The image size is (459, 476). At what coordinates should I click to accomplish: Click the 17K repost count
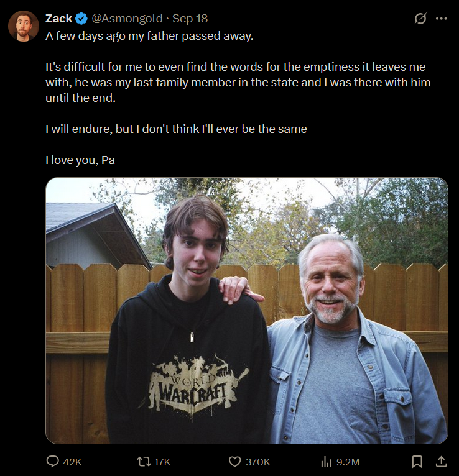(x=162, y=462)
